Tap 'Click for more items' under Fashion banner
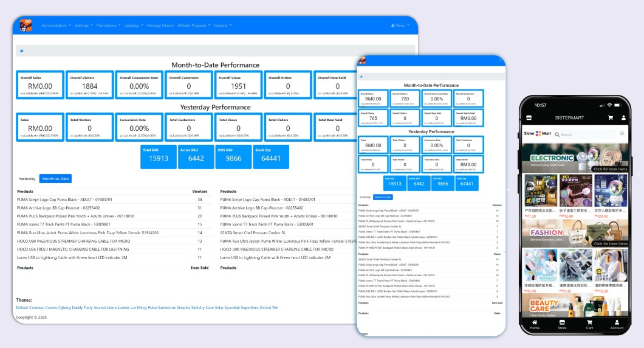Screen dimensions: 644x348 pyautogui.click(x=611, y=243)
